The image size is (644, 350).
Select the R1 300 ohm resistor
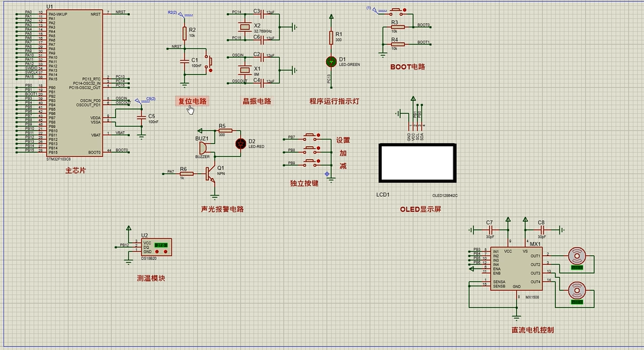tap(331, 37)
